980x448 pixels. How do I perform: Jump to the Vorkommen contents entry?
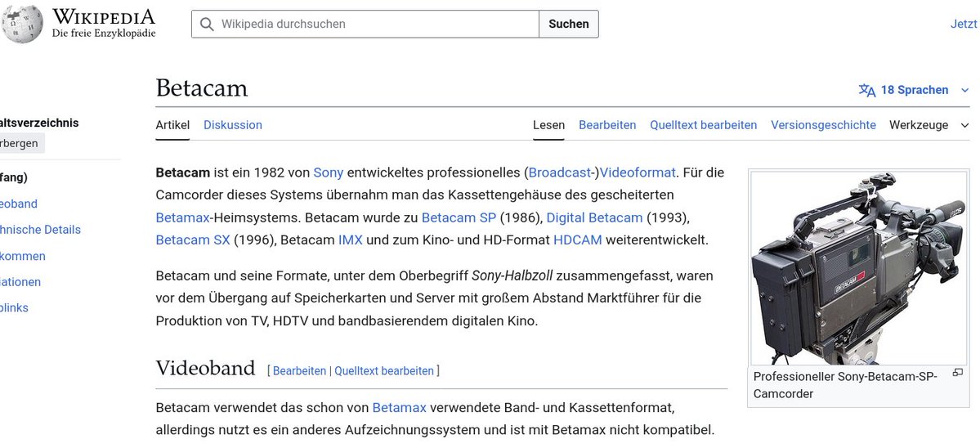(x=23, y=256)
